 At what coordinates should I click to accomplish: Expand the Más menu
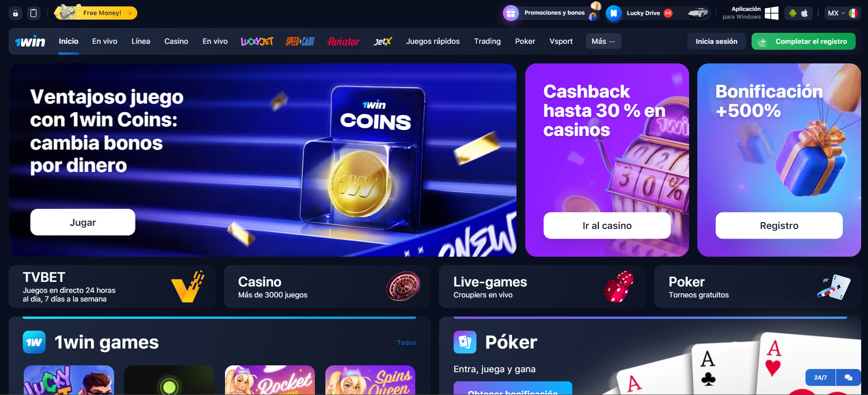click(x=603, y=41)
